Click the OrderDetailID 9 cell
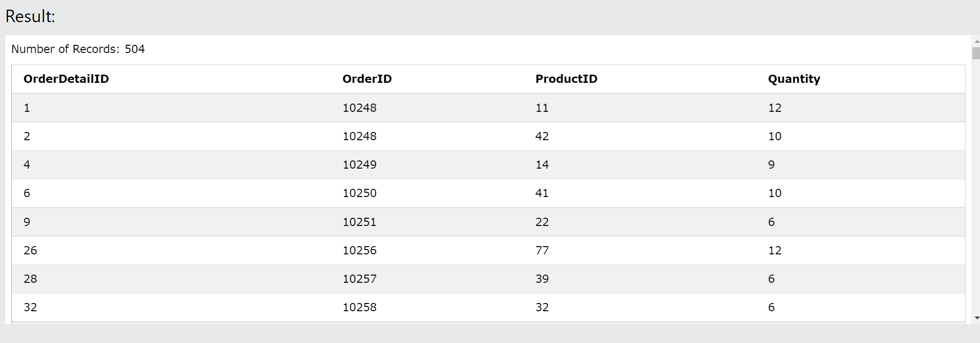Screen dimensions: 980x343 coord(27,222)
